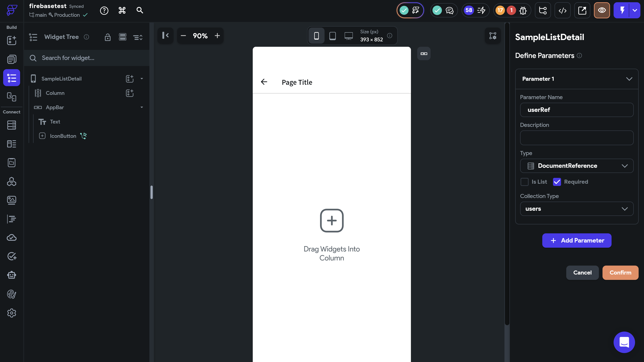Select the IconButton widget tree item
Screen dimensions: 644x362
click(x=63, y=136)
